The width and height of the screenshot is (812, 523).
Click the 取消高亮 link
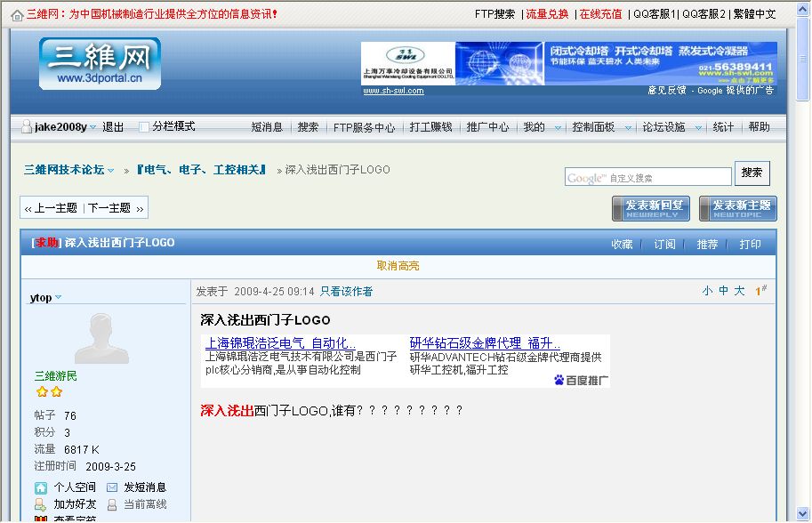coord(398,266)
